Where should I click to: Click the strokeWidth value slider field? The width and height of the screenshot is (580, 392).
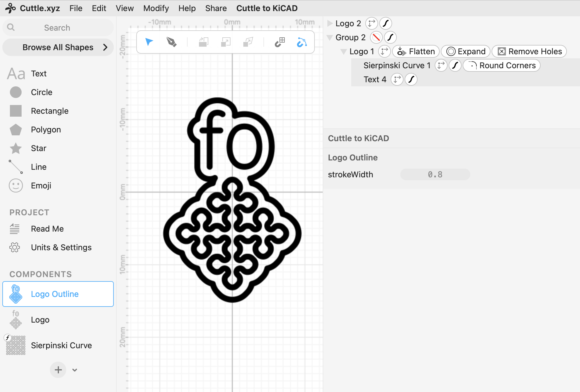pyautogui.click(x=435, y=174)
